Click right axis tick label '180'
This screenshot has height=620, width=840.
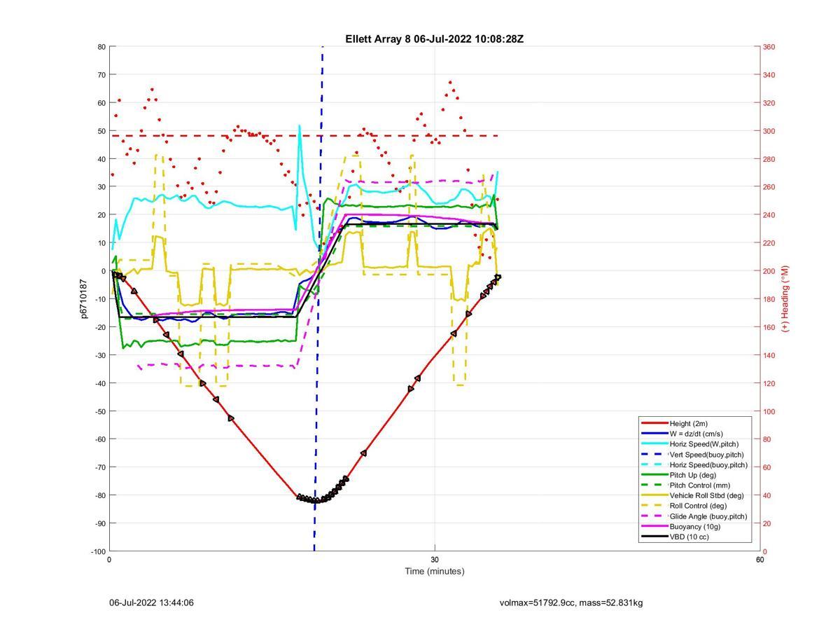pos(769,299)
